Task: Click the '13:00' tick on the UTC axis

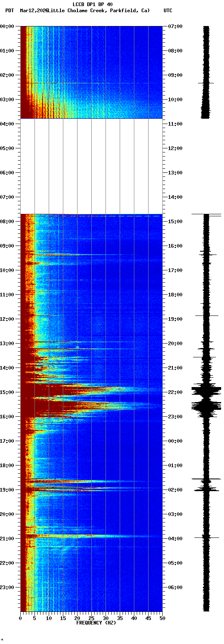Action: [x=175, y=172]
